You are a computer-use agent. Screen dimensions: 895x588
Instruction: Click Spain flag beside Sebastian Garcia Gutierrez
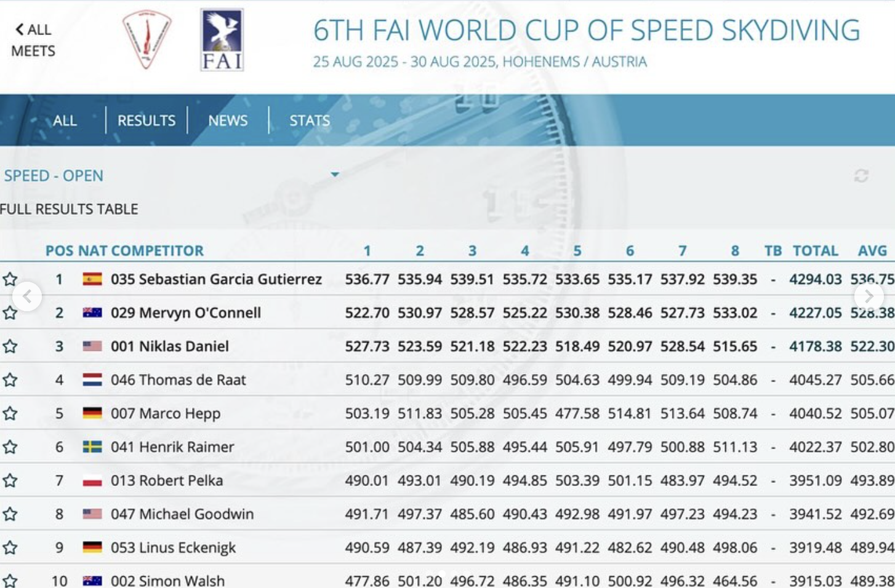(92, 279)
